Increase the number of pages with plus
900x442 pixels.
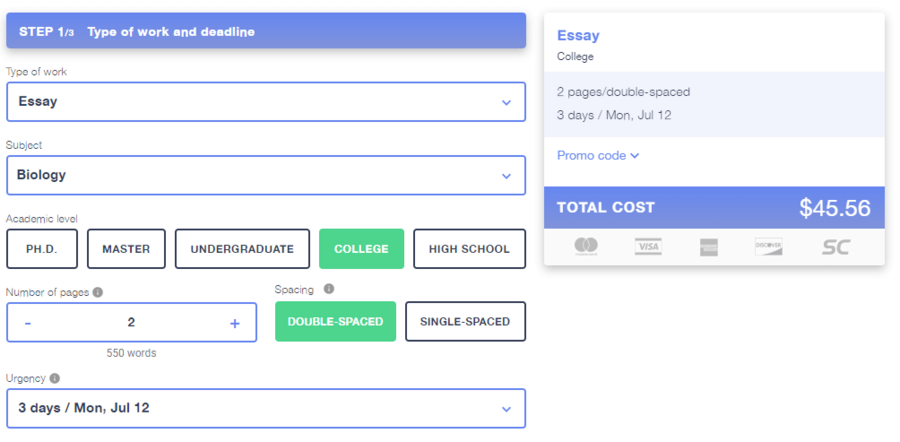[x=235, y=323]
